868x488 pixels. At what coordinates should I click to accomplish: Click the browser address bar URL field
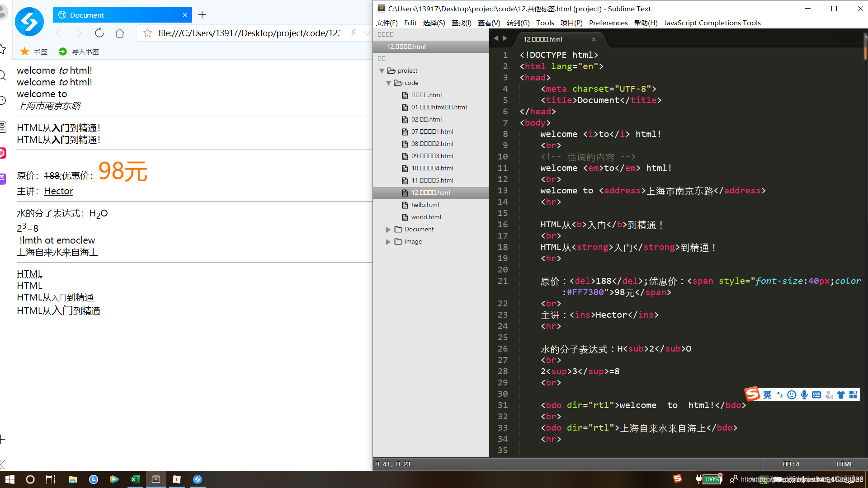[x=249, y=33]
